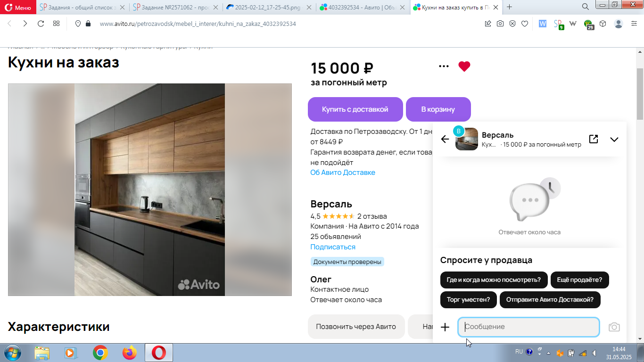Go forward in browser history
644x362 pixels.
click(25, 24)
